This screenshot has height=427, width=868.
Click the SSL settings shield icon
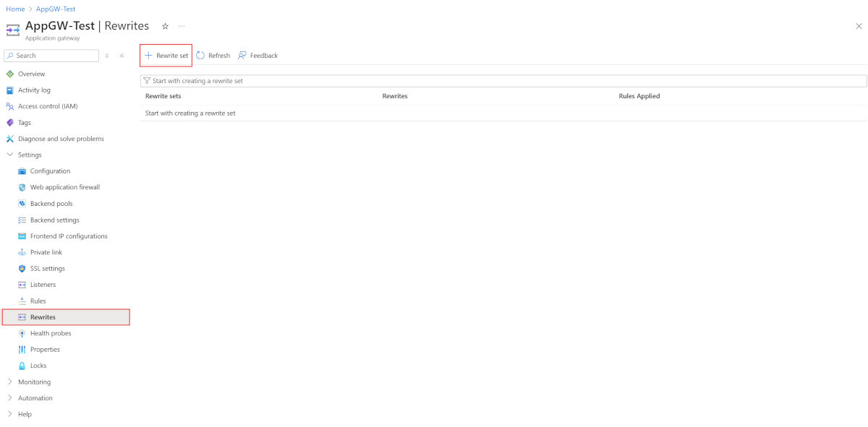point(22,269)
